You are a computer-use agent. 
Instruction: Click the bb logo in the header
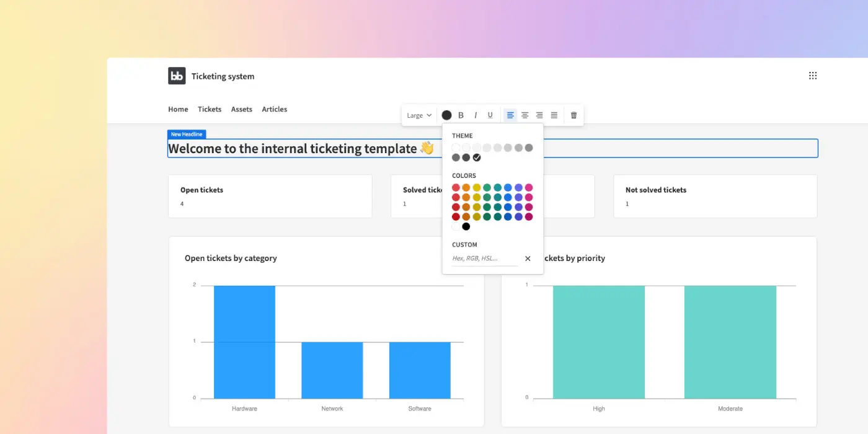click(x=177, y=76)
